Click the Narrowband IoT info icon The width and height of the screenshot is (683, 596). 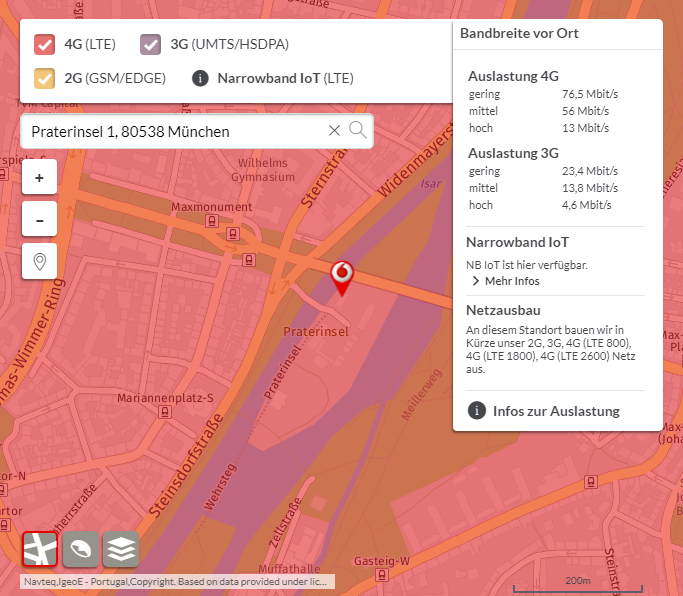coord(200,78)
